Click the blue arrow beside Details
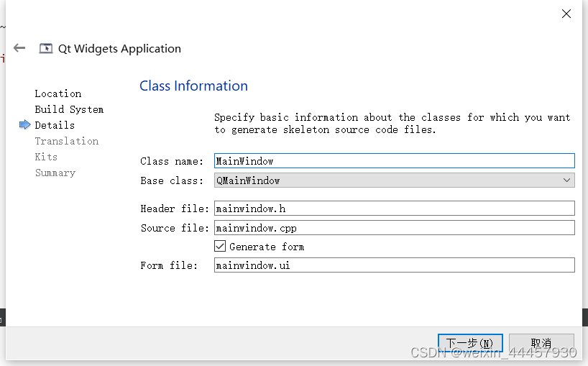This screenshot has width=588, height=366. pos(24,125)
